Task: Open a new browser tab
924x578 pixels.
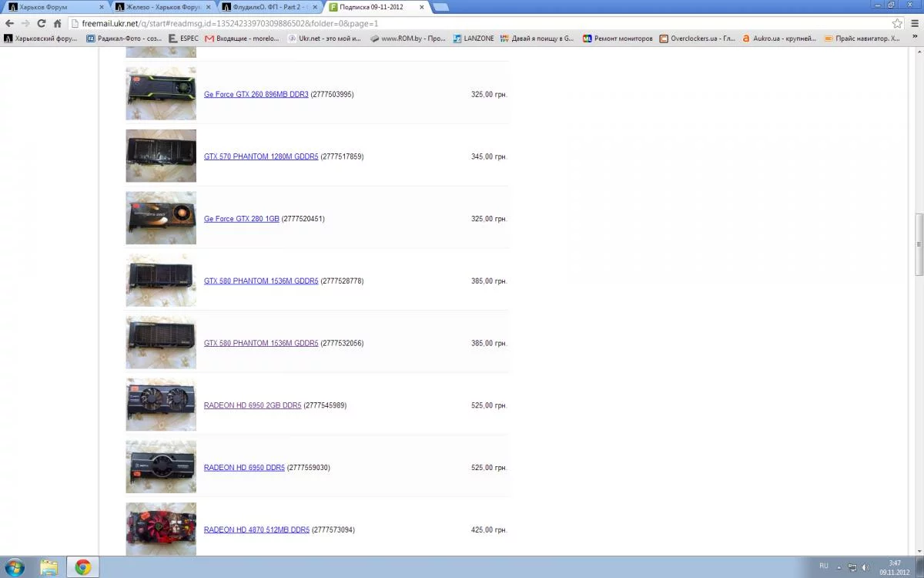Action: point(440,7)
